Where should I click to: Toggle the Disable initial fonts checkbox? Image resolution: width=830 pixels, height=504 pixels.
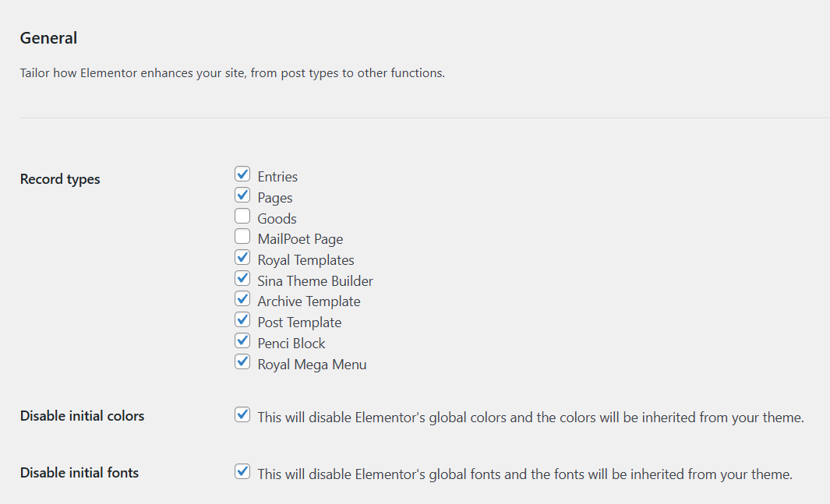tap(242, 471)
